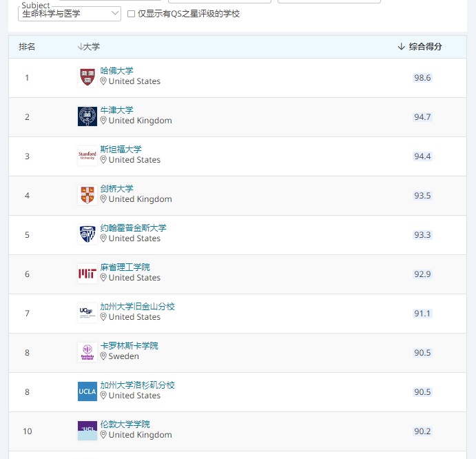Image resolution: width=476 pixels, height=459 pixels.
Task: Click score 90.2 for UCL
Action: point(422,431)
